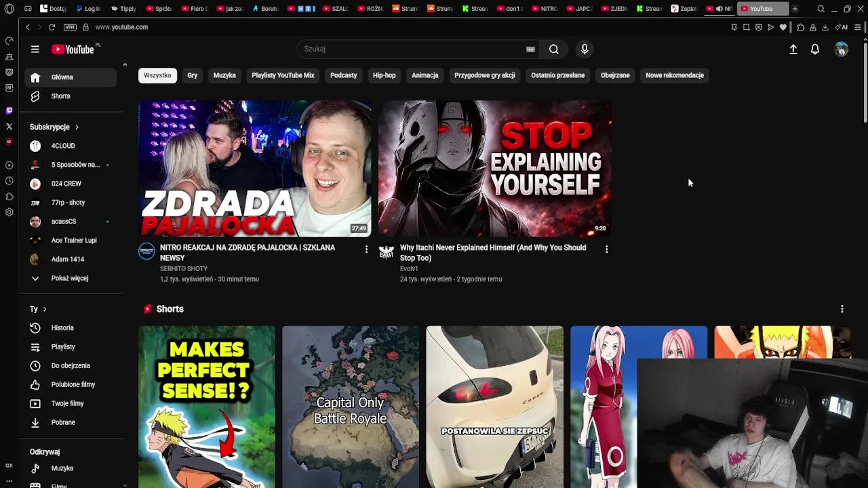This screenshot has height=488, width=868.
Task: Open browser tab search magnifier
Action: pos(821,9)
